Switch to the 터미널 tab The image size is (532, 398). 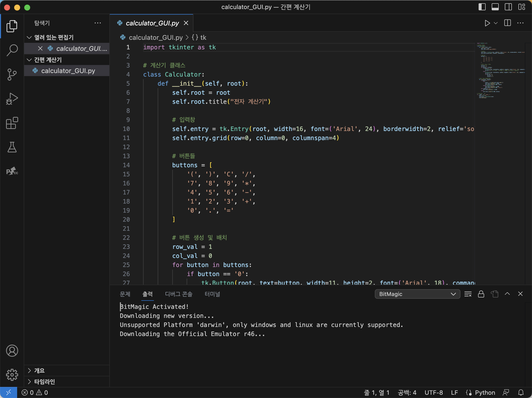coord(212,294)
